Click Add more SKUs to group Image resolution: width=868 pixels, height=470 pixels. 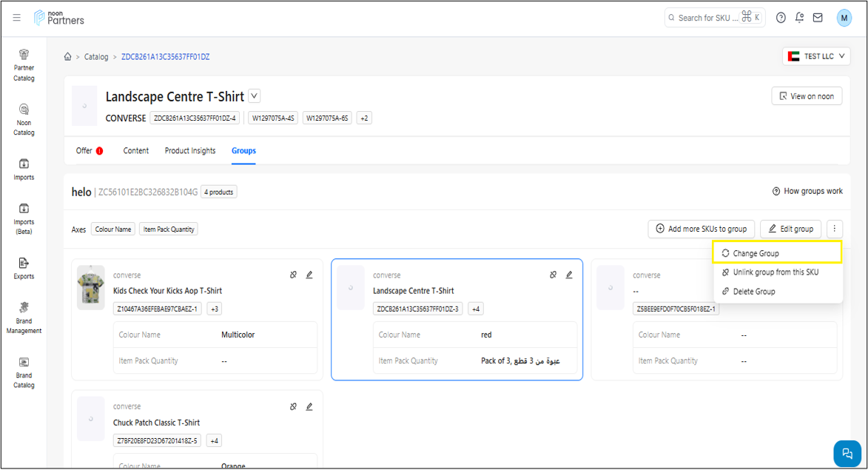click(701, 229)
